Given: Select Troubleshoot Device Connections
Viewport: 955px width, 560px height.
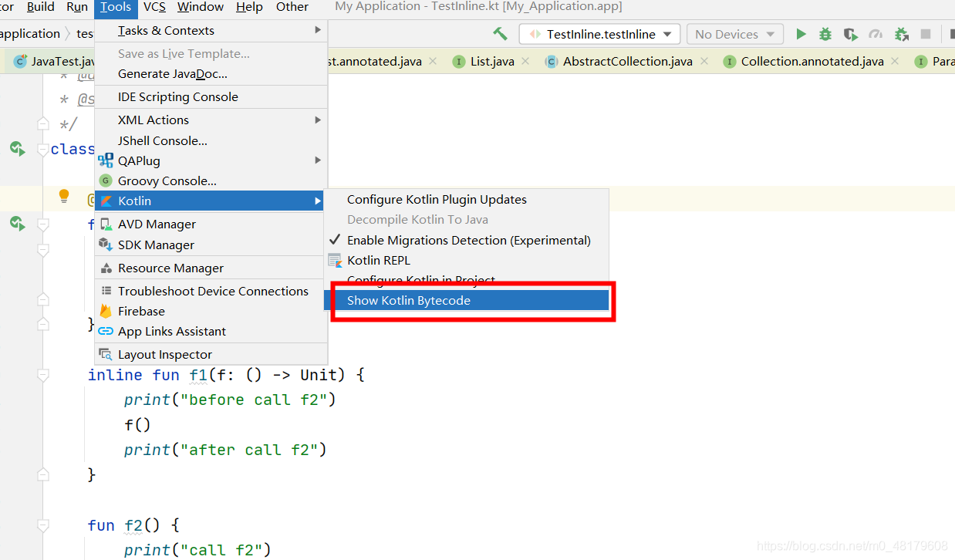Looking at the screenshot, I should point(211,291).
